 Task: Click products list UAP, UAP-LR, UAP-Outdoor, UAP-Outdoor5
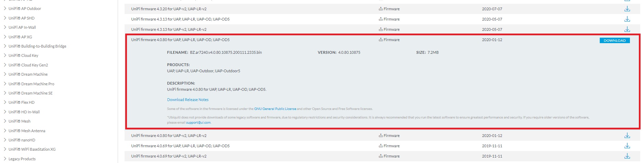(x=203, y=71)
